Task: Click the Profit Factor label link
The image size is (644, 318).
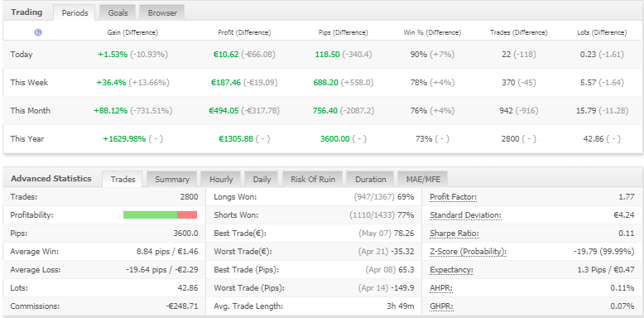Action: (x=453, y=197)
